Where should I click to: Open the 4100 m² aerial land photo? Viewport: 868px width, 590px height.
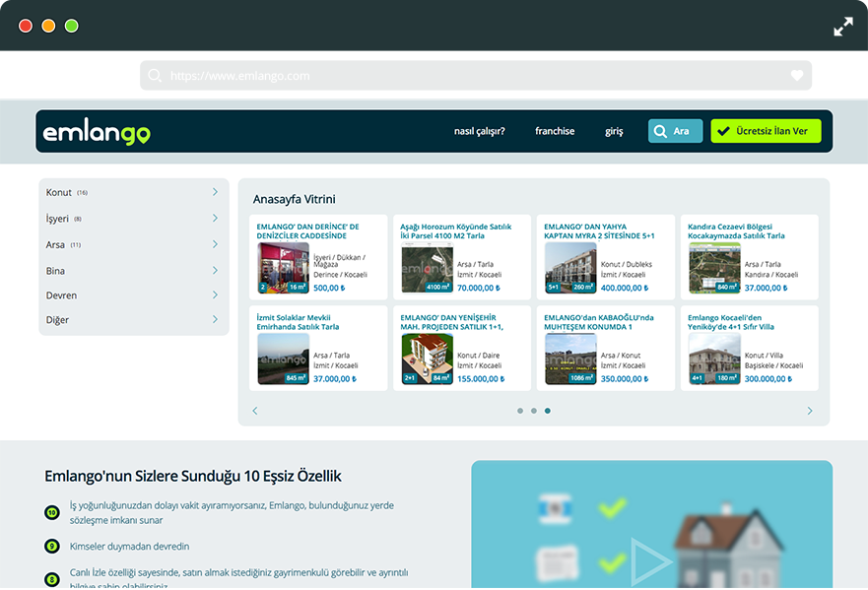[x=428, y=268]
